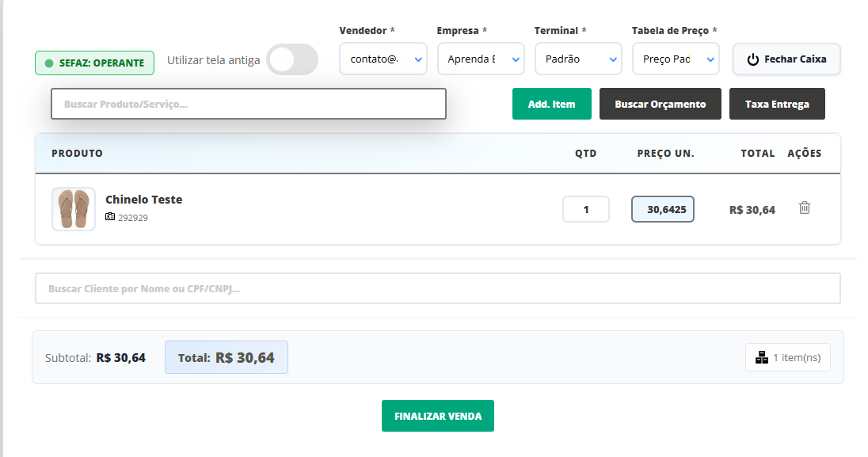This screenshot has width=868, height=457.
Task: Click the quantity field showing 1
Action: click(x=586, y=209)
